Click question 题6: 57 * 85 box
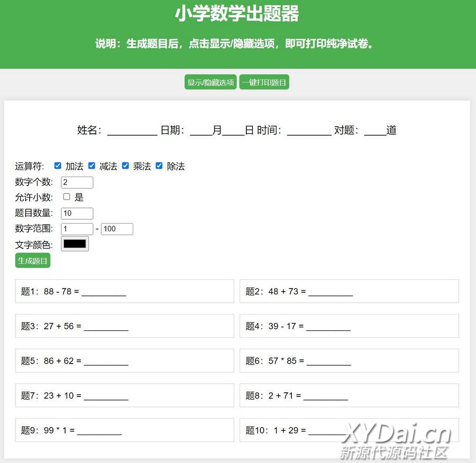 coord(349,361)
